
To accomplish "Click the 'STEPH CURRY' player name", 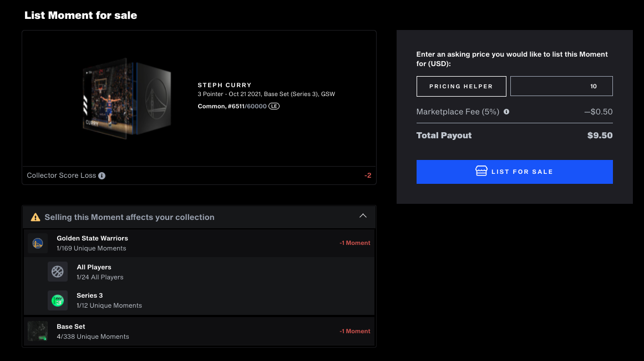I will click(225, 85).
